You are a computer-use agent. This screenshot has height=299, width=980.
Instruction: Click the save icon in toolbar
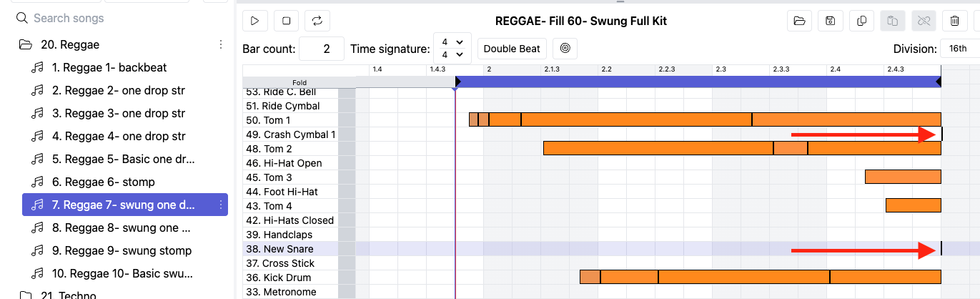pyautogui.click(x=830, y=21)
